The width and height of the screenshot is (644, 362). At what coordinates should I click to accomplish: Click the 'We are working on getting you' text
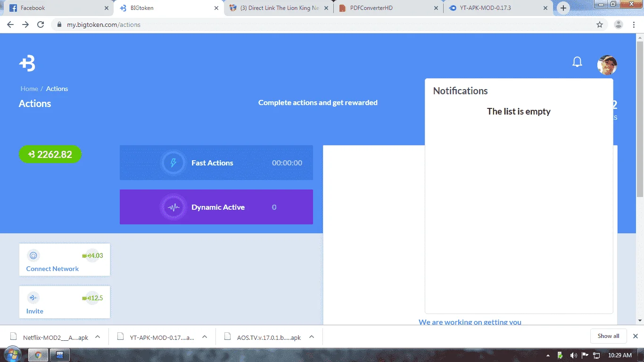point(470,322)
